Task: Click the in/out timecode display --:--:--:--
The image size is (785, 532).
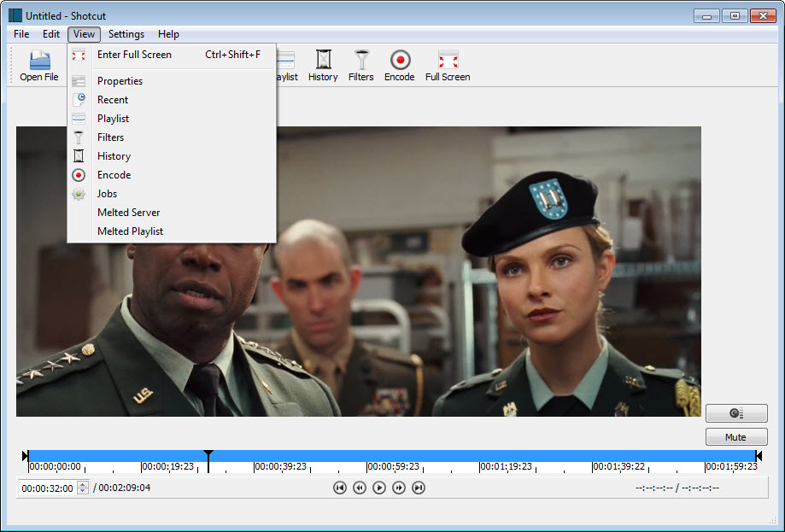Action: coord(677,488)
